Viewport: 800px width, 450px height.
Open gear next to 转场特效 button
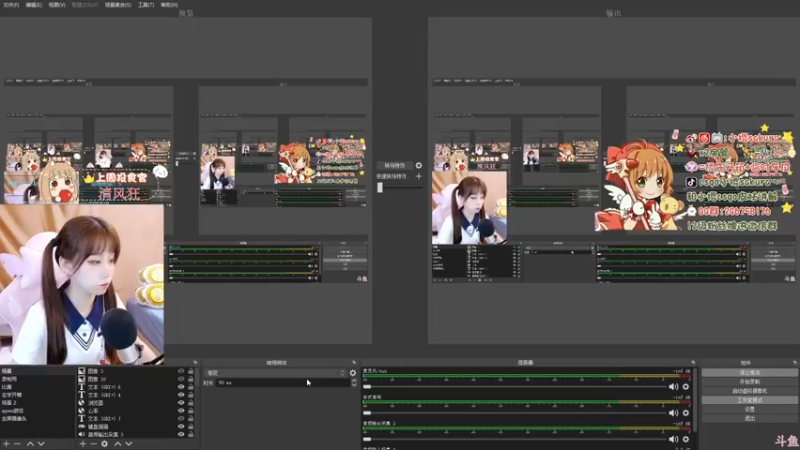click(419, 165)
